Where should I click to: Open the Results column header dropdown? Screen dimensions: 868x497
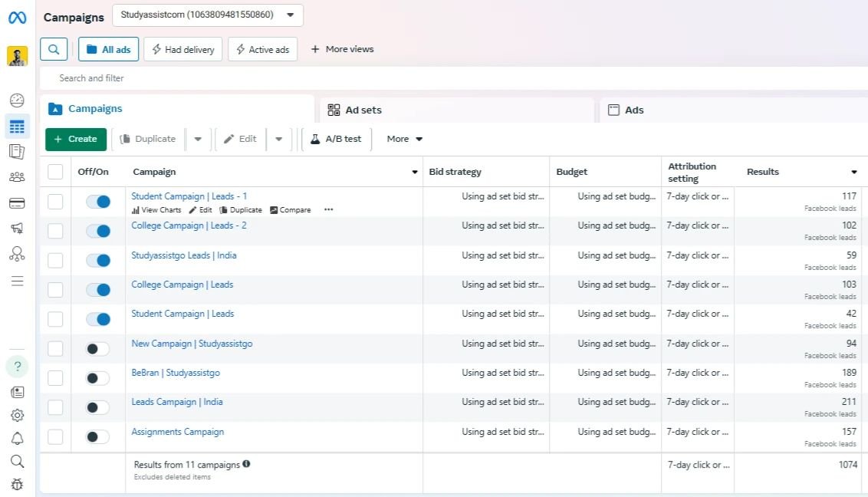(854, 172)
